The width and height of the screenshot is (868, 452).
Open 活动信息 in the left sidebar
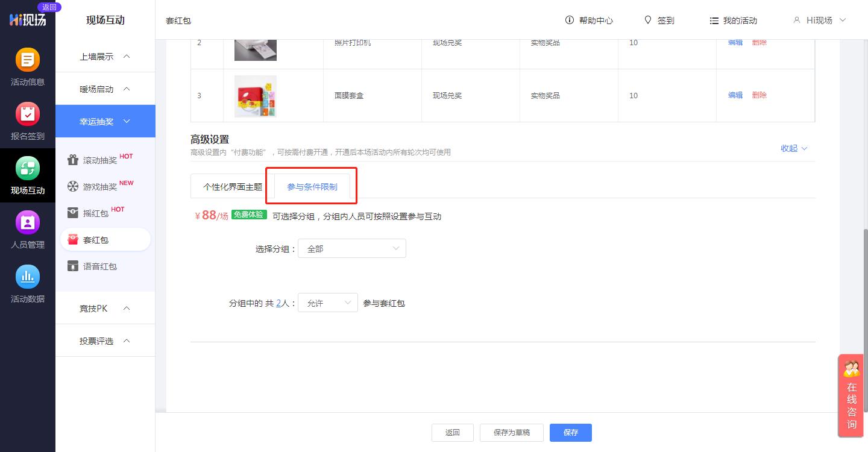tap(28, 66)
